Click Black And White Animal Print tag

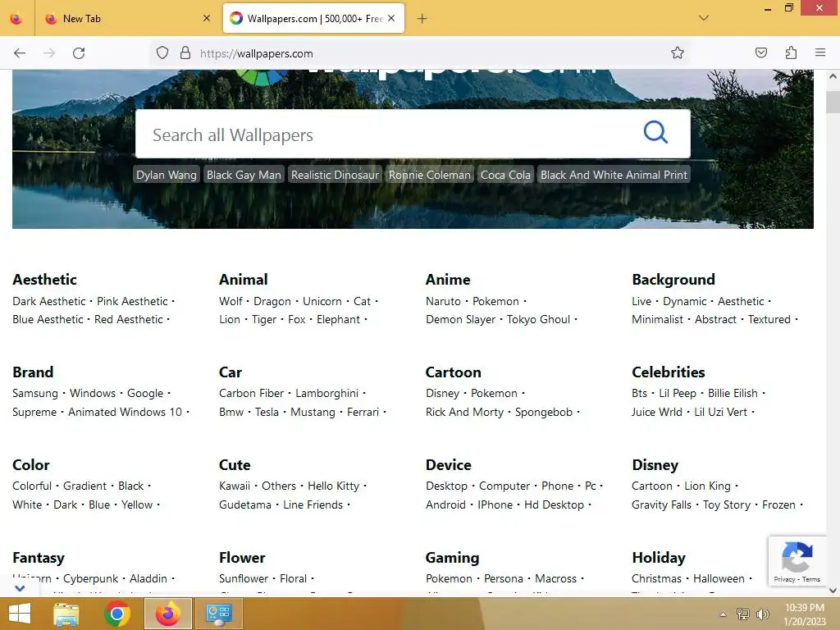(614, 175)
